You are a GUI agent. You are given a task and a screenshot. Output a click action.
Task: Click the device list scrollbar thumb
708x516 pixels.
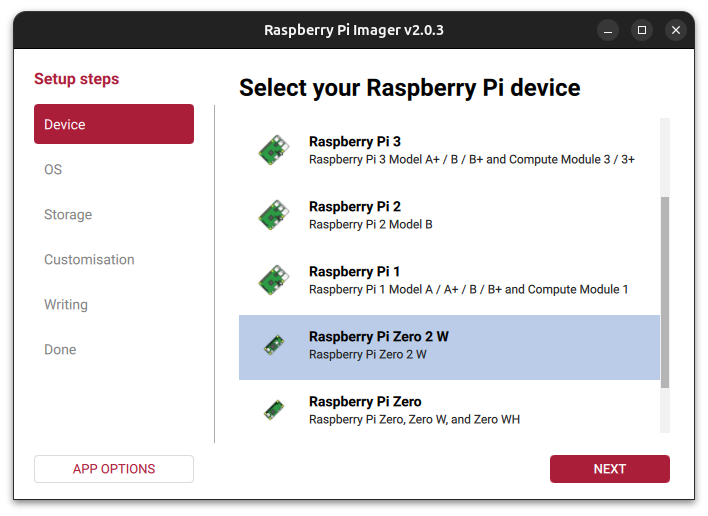coord(665,290)
